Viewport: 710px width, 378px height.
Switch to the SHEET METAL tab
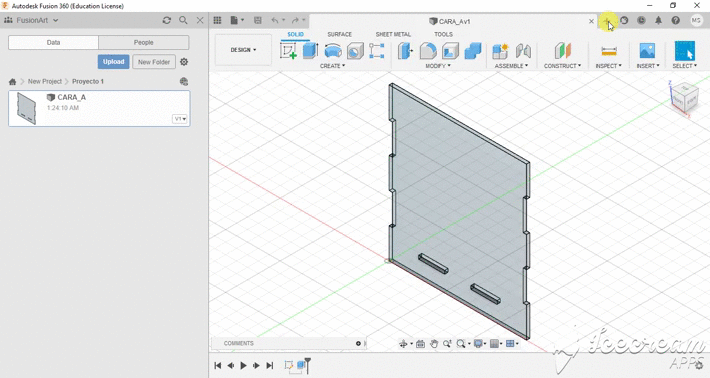pos(393,34)
